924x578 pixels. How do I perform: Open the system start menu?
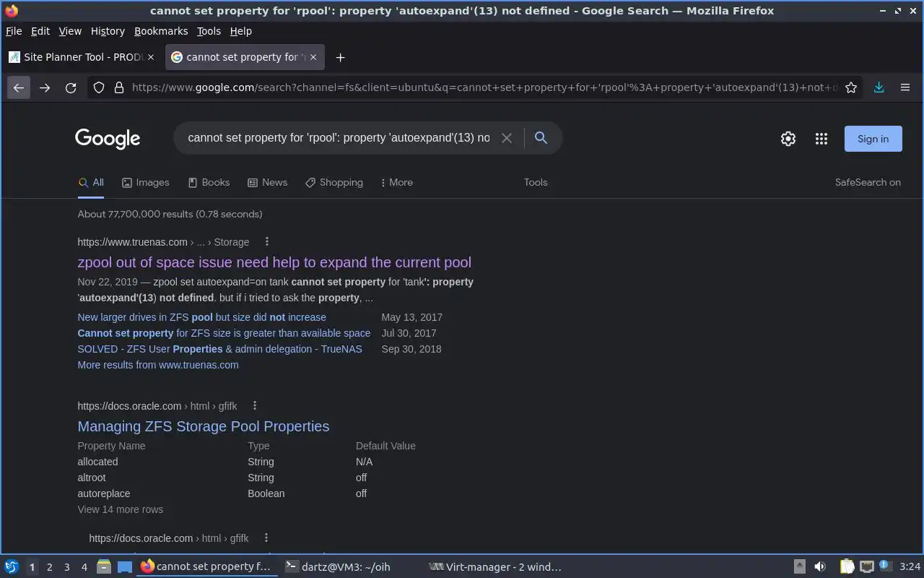click(11, 567)
